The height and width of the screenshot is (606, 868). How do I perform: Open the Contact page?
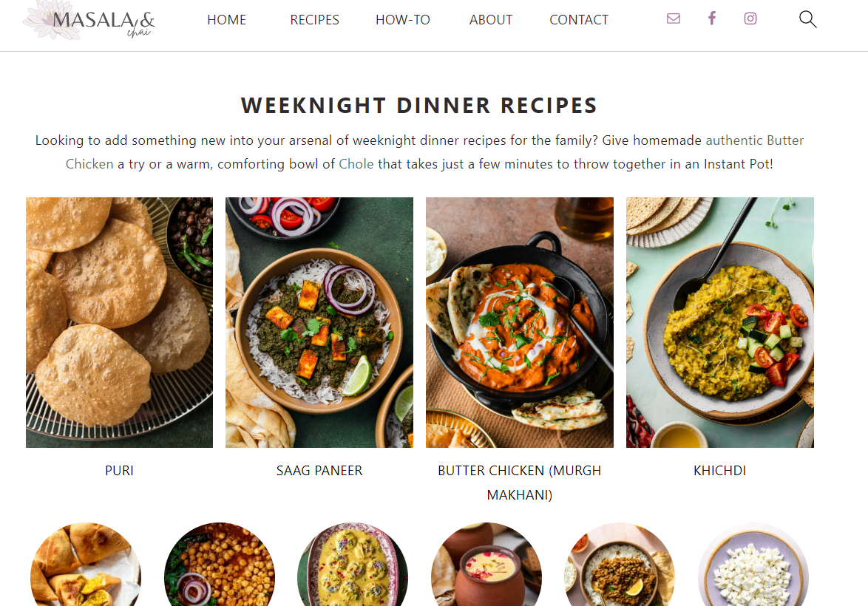coord(578,20)
